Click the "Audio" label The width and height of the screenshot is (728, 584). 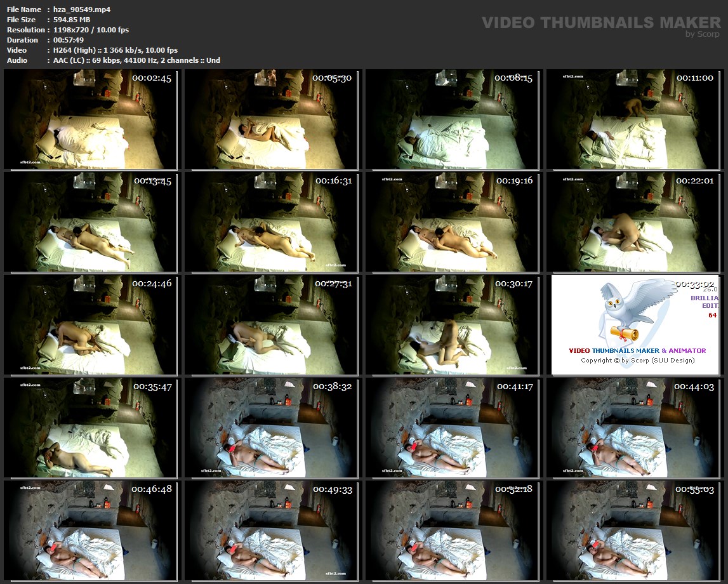(17, 60)
